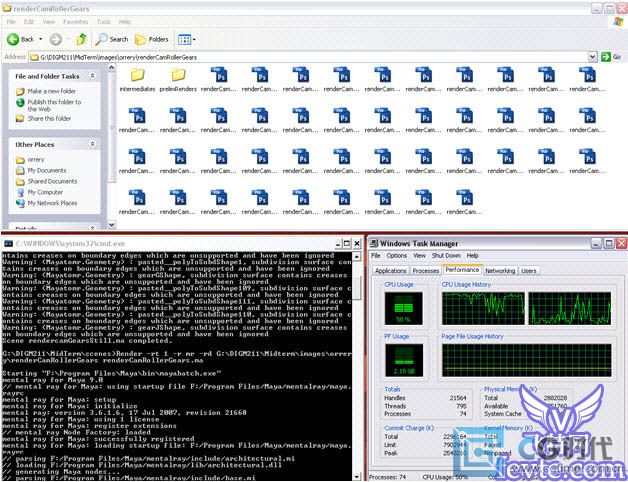
Task: Collapse the Other Places panel
Action: click(93, 144)
